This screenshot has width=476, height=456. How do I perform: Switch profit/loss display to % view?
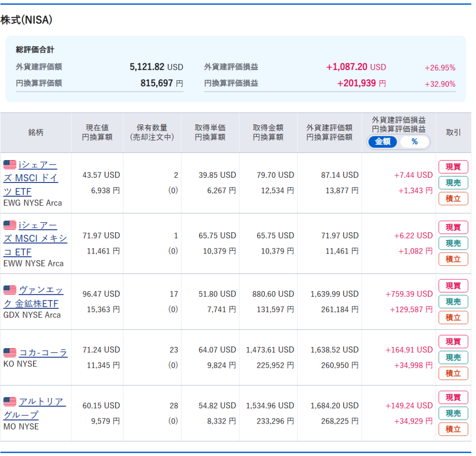pyautogui.click(x=414, y=142)
